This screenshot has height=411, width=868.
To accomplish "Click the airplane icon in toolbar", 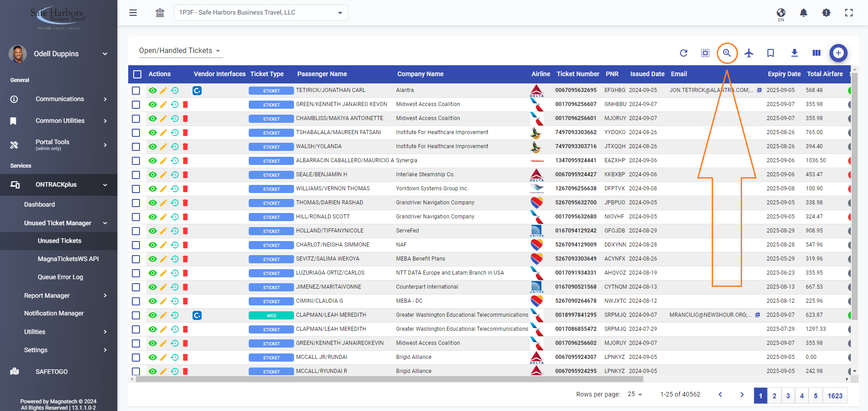I will click(x=749, y=53).
